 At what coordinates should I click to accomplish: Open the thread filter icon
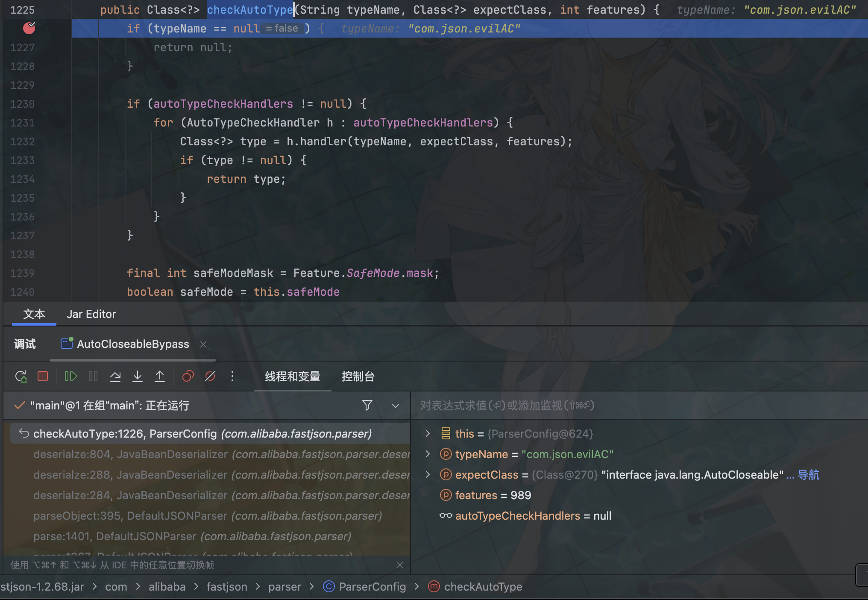367,405
